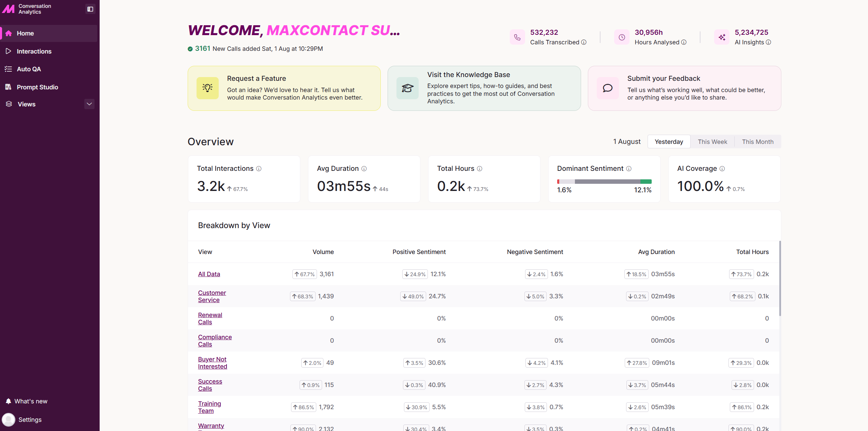The height and width of the screenshot is (431, 868).
Task: Click the Avg Duration column header
Action: 656,252
